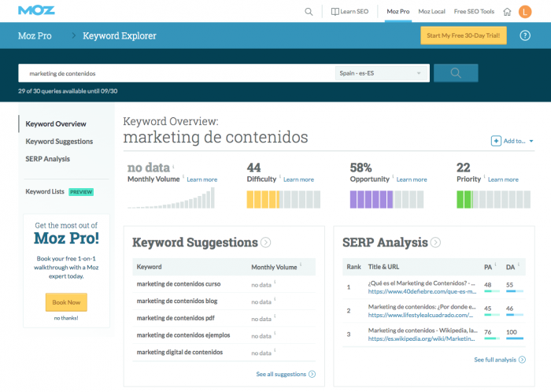This screenshot has width=551, height=392.
Task: Click Marketing de contenidos - Wikipedia title
Action: (423, 330)
